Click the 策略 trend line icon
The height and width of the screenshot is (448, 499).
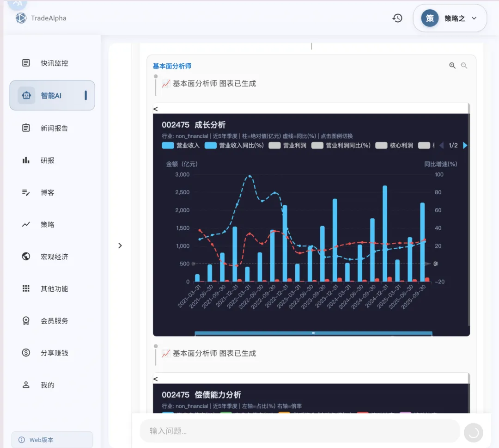point(26,225)
